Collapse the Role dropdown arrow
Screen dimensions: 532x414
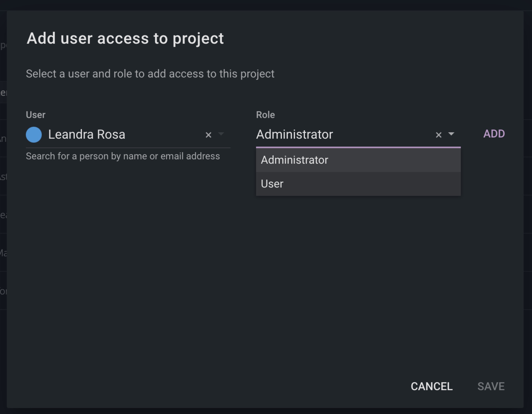click(x=451, y=134)
